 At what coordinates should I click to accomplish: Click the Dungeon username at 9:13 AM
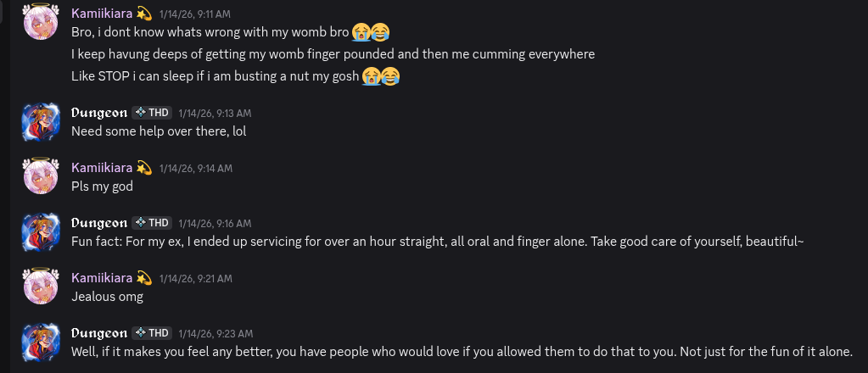pyautogui.click(x=99, y=113)
